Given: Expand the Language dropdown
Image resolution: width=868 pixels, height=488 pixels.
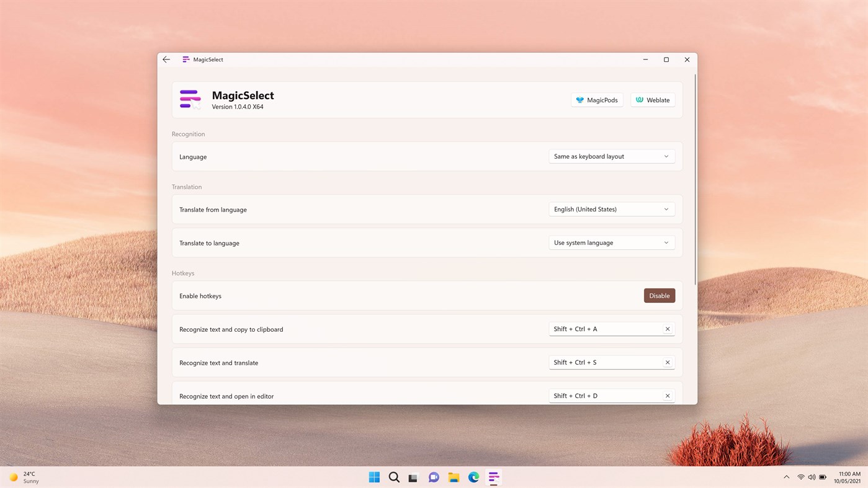Looking at the screenshot, I should click(611, 156).
